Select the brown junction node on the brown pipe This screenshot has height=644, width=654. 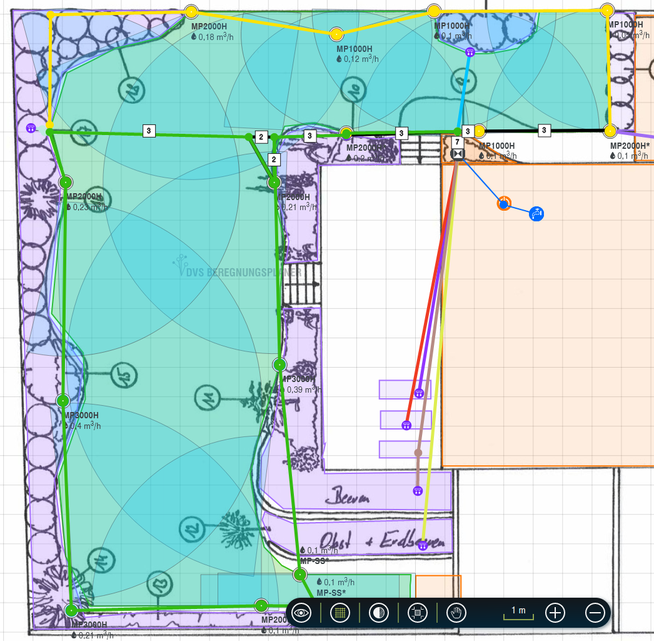click(x=418, y=453)
